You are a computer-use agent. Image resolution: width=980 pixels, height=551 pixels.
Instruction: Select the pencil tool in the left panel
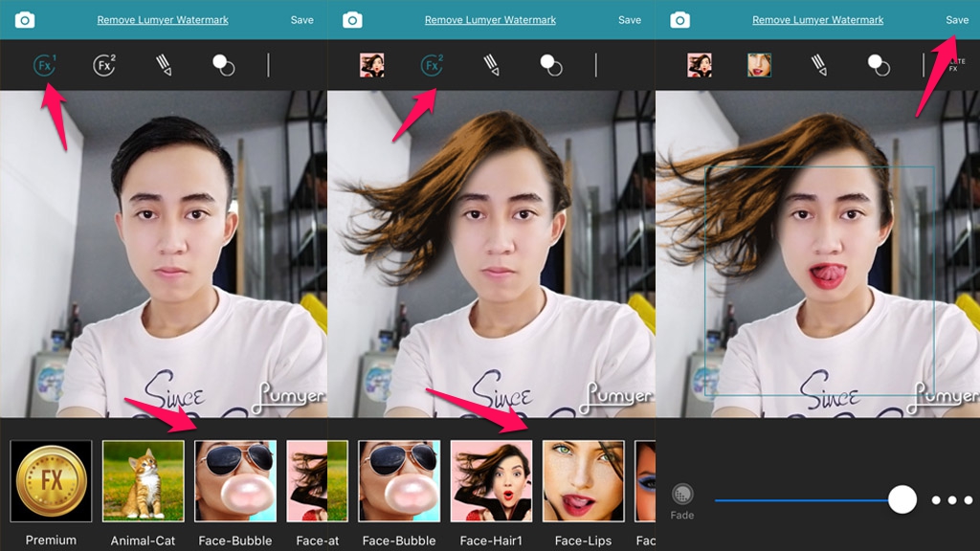(x=163, y=65)
